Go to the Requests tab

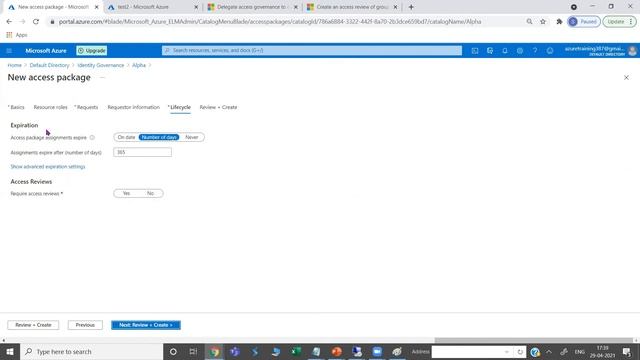click(86, 107)
